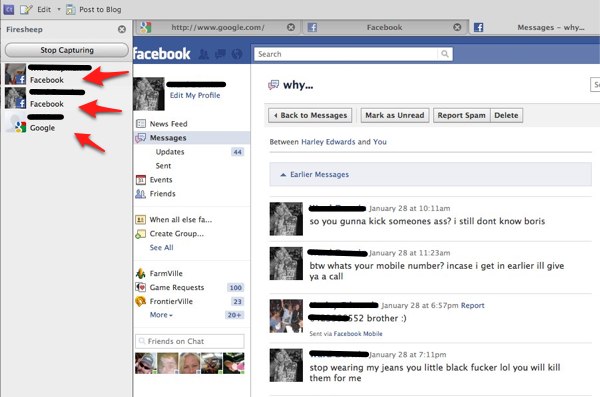Expand the Edit dropdown arrow
The width and height of the screenshot is (600, 397).
click(x=59, y=10)
